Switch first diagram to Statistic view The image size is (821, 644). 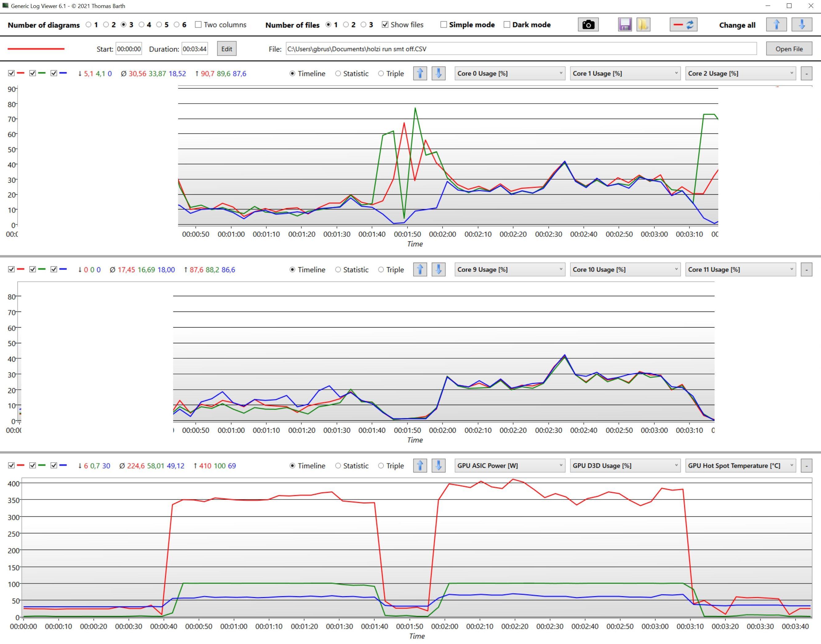(x=338, y=74)
